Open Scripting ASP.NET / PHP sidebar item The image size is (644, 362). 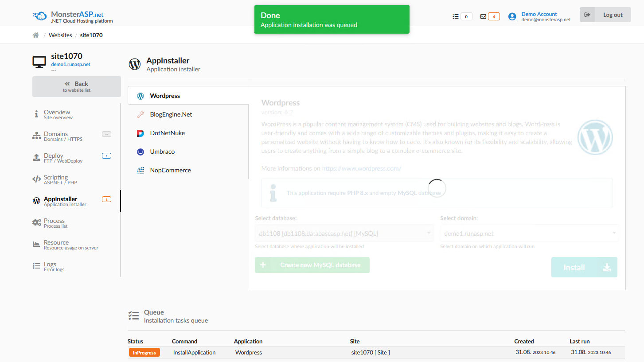tap(76, 179)
